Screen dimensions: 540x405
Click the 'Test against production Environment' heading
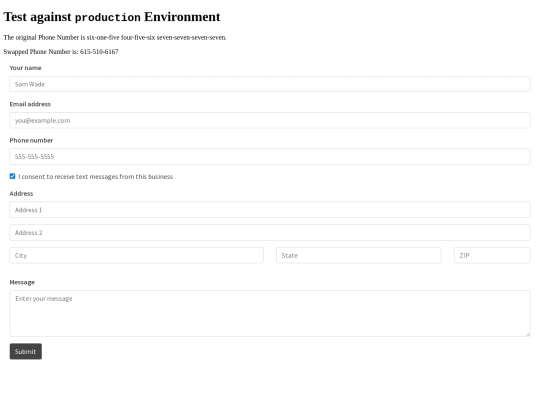pos(112,17)
